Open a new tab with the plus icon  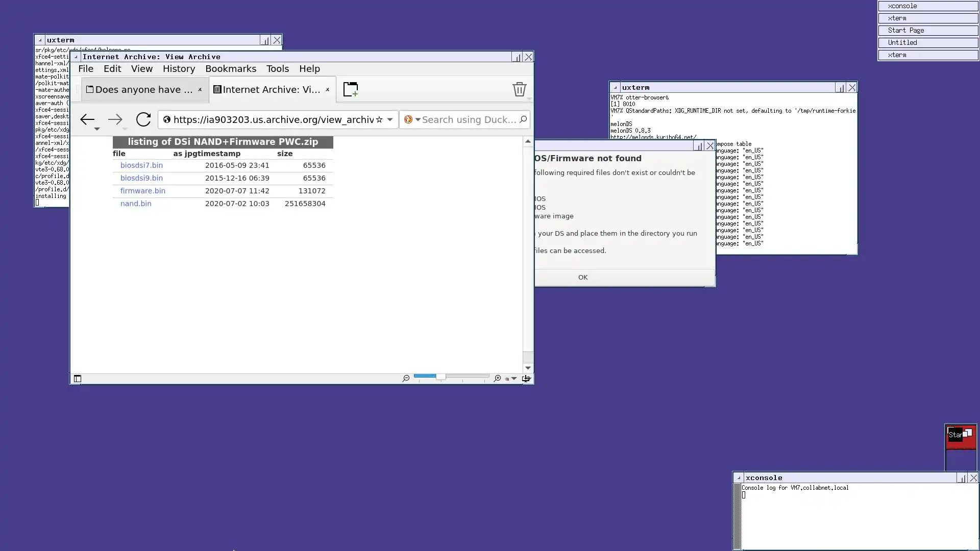pos(351,89)
